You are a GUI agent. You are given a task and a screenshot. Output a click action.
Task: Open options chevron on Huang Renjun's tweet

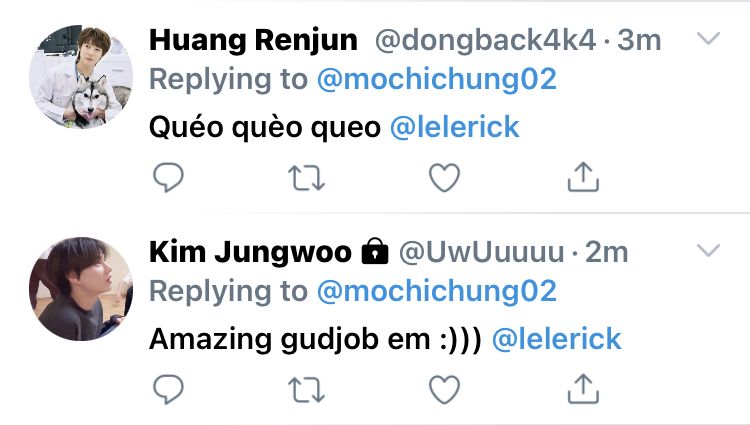coord(708,38)
